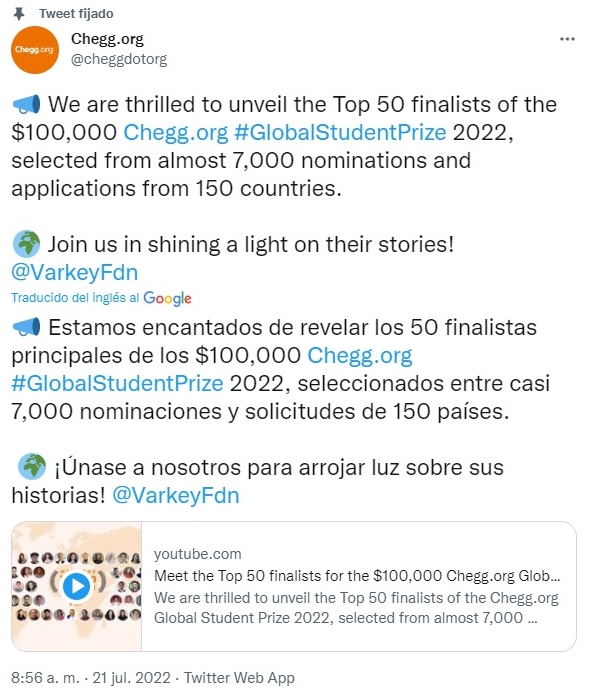Play the YouTube video preview
This screenshot has width=592, height=696.
point(77,586)
